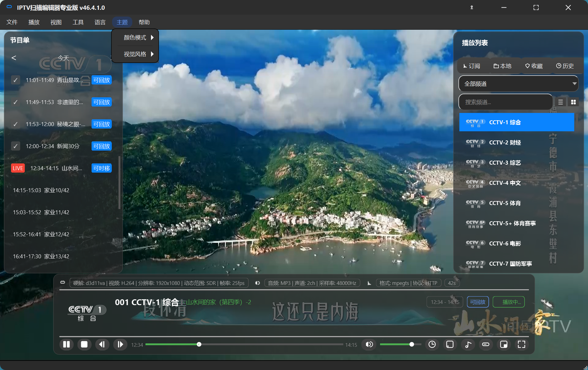The width and height of the screenshot is (588, 370).
Task: Open the 文件 menu
Action: point(12,22)
